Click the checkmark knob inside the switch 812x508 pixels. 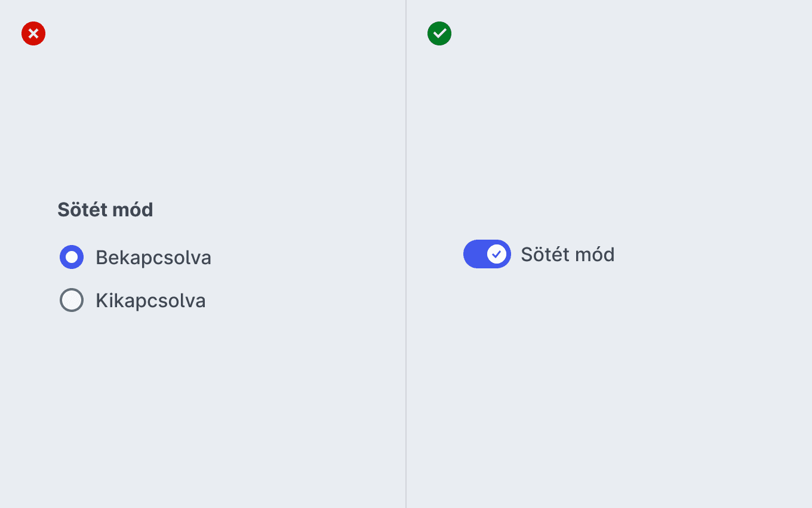pyautogui.click(x=497, y=254)
